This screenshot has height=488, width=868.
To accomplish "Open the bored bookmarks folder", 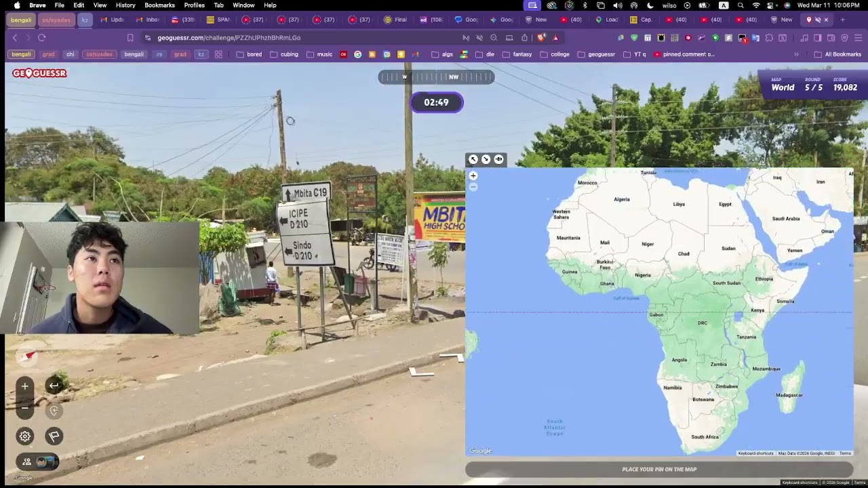I will pyautogui.click(x=249, y=54).
